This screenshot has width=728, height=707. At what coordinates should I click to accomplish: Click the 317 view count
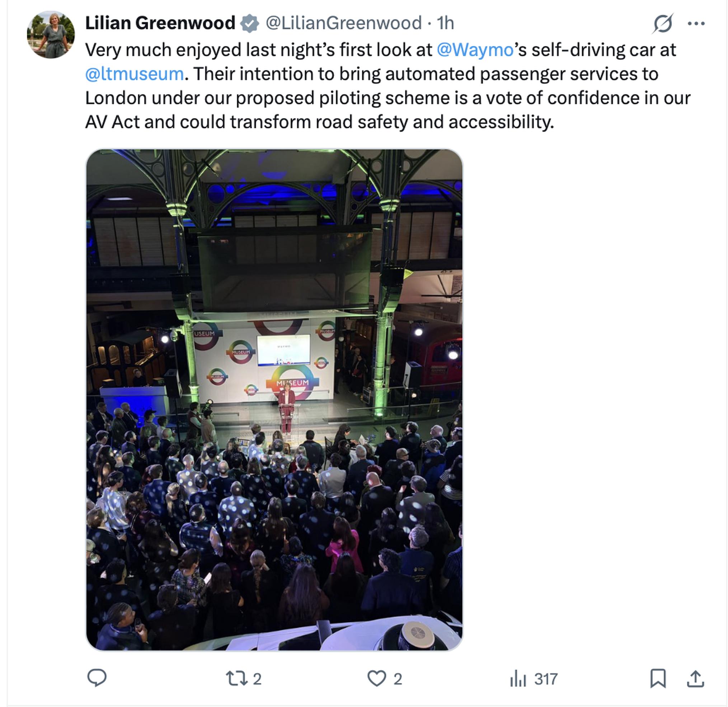point(546,679)
